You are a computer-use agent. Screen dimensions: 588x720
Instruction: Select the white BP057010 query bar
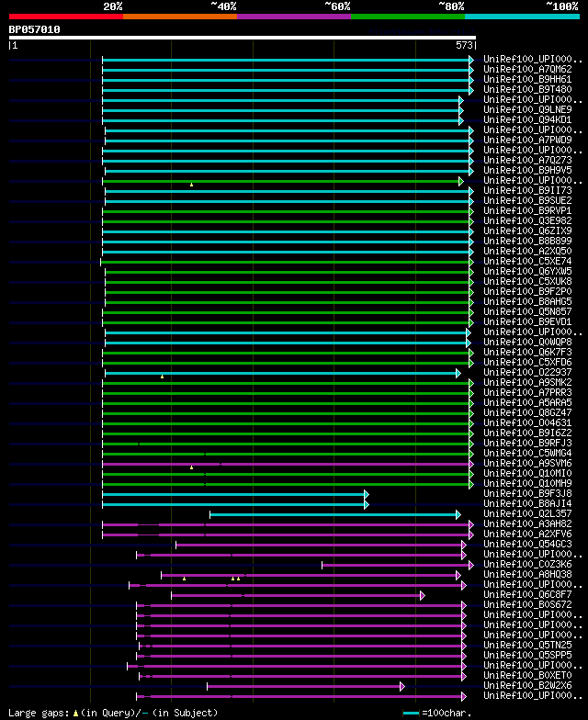coord(243,38)
